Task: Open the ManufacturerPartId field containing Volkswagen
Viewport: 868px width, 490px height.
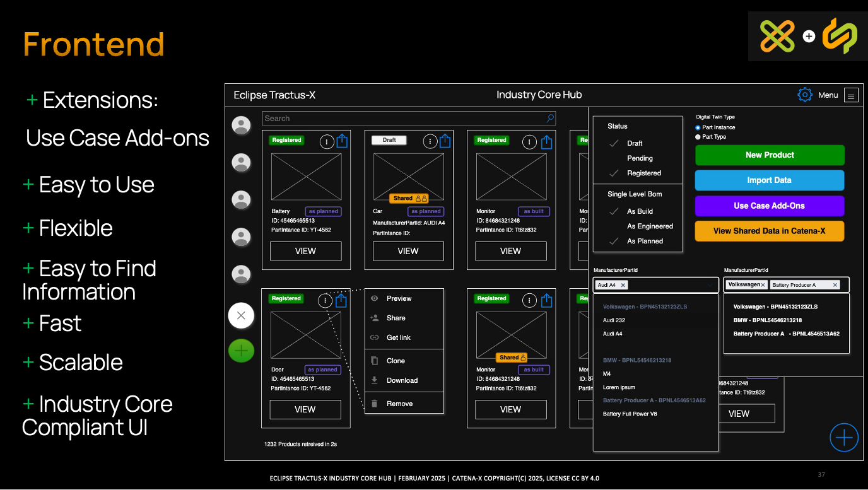Action: click(786, 285)
